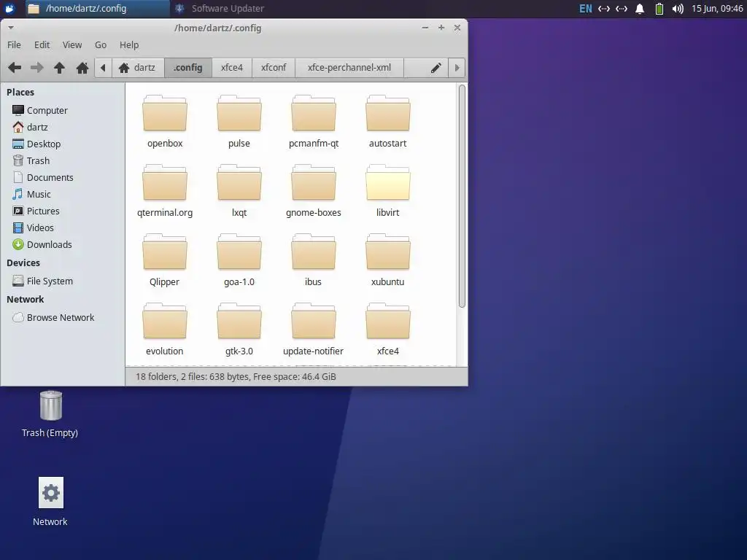Open the volume control in panel
747x560 pixels.
pyautogui.click(x=678, y=9)
